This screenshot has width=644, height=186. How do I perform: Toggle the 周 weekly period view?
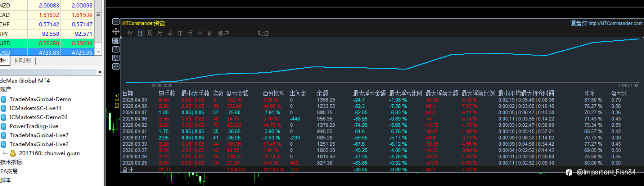[150, 33]
